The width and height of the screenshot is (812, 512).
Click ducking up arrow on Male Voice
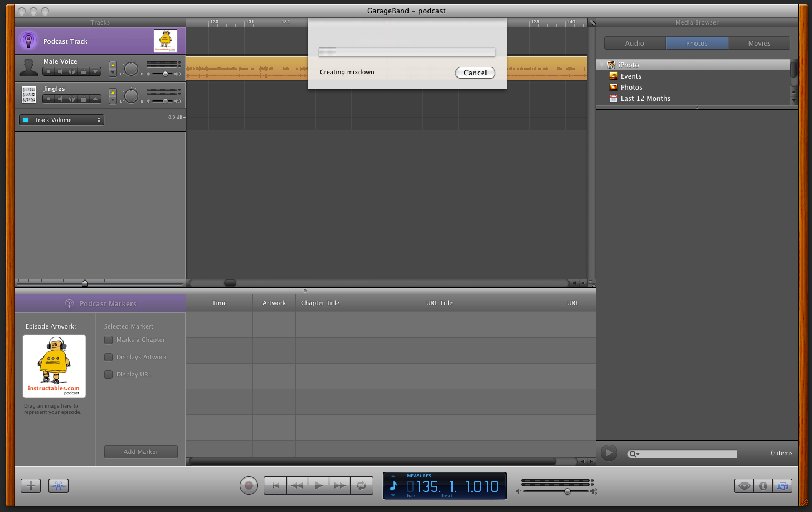(x=113, y=65)
